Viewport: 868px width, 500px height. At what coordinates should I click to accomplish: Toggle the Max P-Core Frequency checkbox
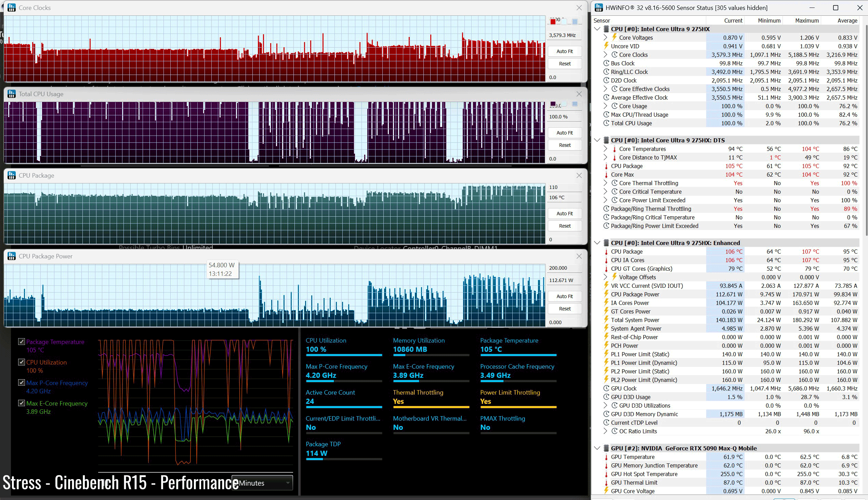point(21,383)
